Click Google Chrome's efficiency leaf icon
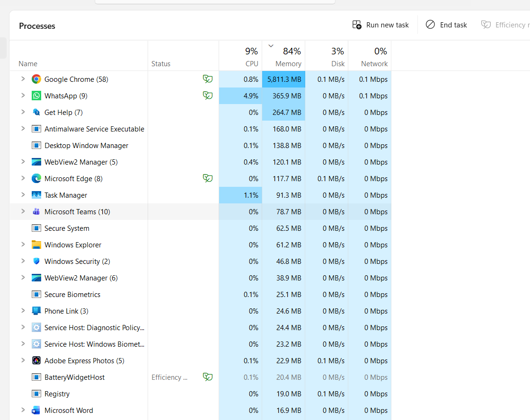This screenshot has width=530, height=420. pyautogui.click(x=208, y=79)
